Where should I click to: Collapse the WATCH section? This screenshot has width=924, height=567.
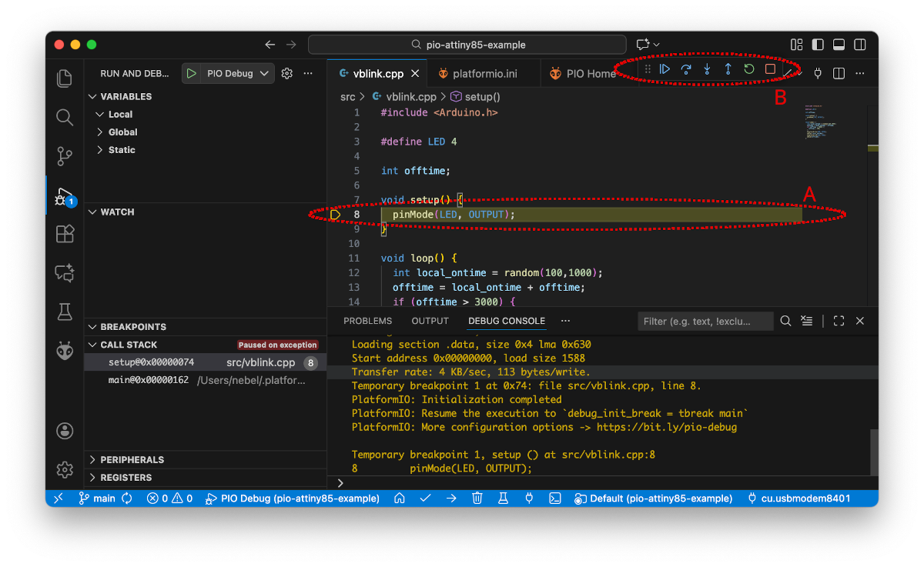point(110,212)
